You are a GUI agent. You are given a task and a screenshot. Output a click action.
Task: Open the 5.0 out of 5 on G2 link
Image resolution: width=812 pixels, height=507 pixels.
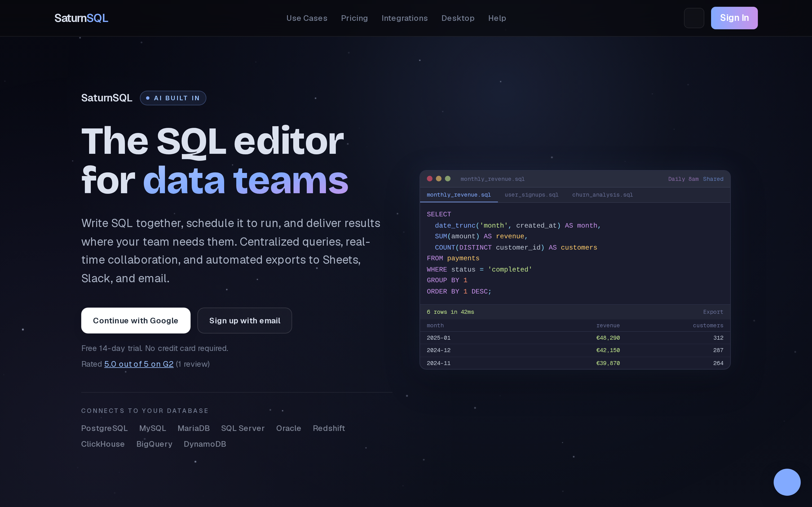tap(139, 364)
